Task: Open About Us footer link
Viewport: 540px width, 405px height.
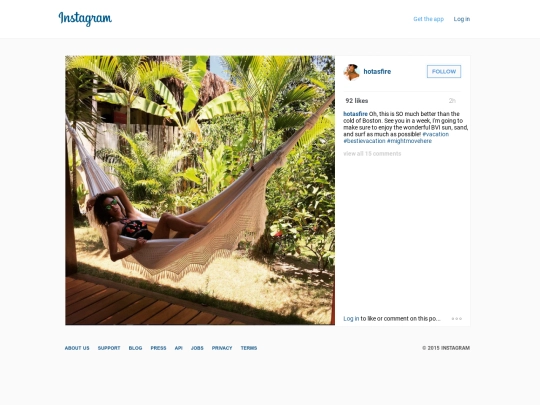Action: [77, 348]
